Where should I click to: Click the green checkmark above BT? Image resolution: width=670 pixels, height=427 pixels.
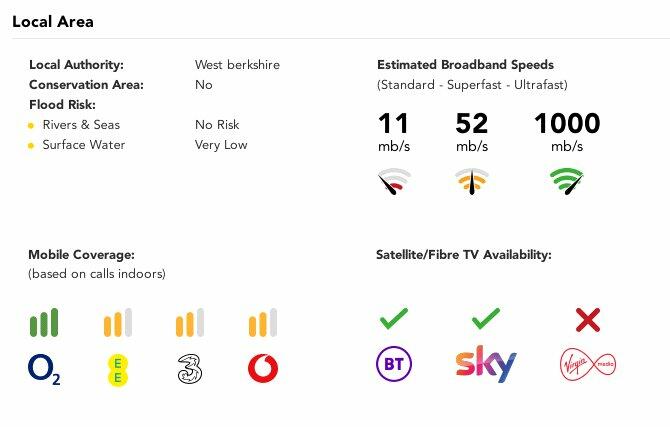point(393,320)
